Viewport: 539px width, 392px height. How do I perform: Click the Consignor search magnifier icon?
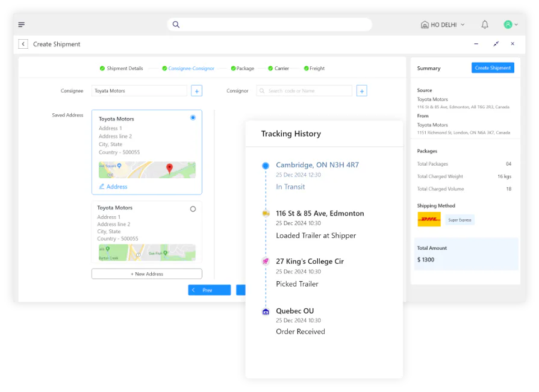[x=262, y=91]
